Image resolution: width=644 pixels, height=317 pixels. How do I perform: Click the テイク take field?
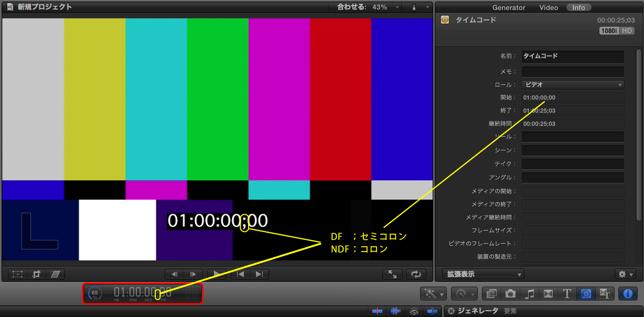(573, 164)
